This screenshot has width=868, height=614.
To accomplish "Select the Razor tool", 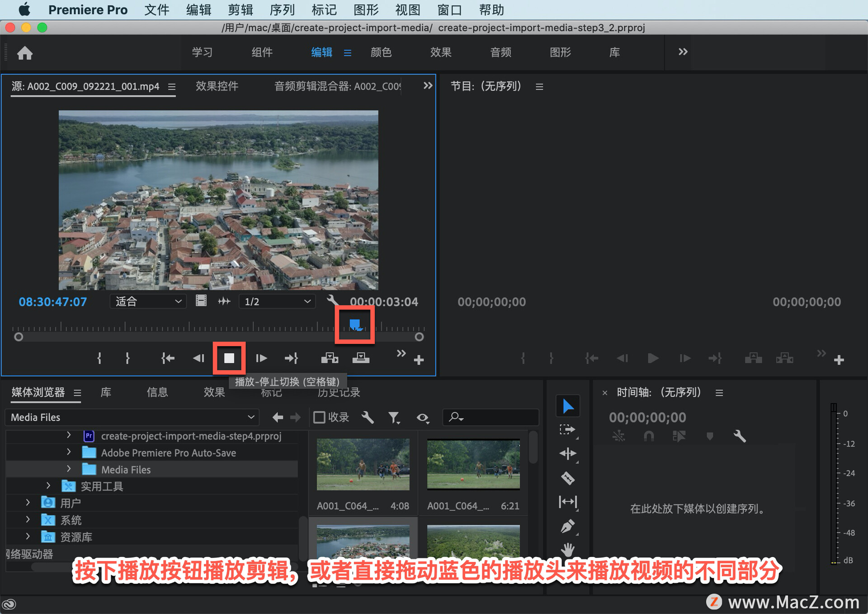I will coord(568,478).
